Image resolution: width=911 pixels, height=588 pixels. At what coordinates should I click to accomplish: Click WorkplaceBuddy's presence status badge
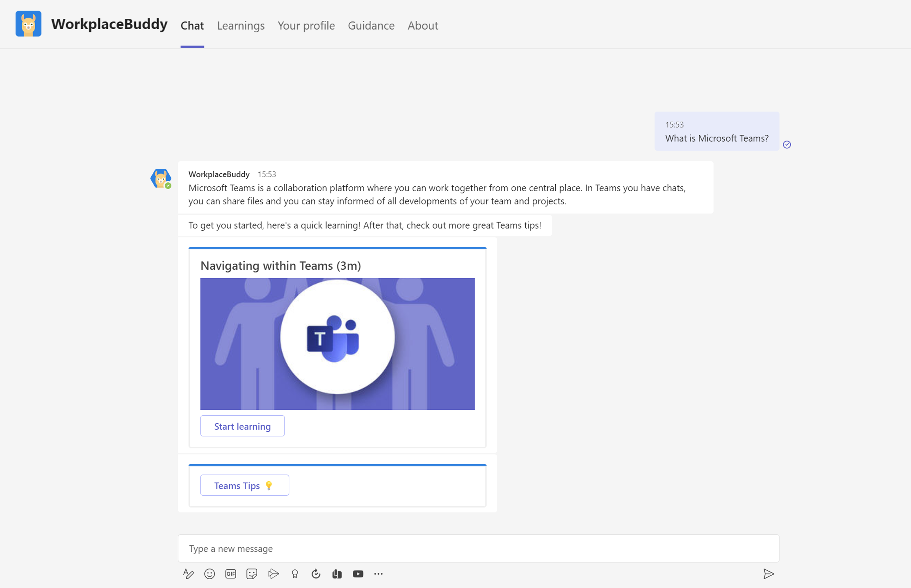point(168,186)
